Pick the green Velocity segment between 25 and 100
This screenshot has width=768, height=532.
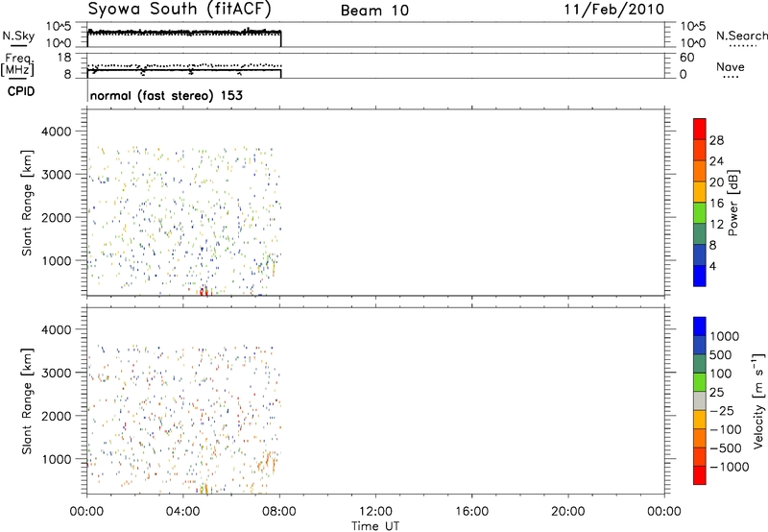point(700,382)
